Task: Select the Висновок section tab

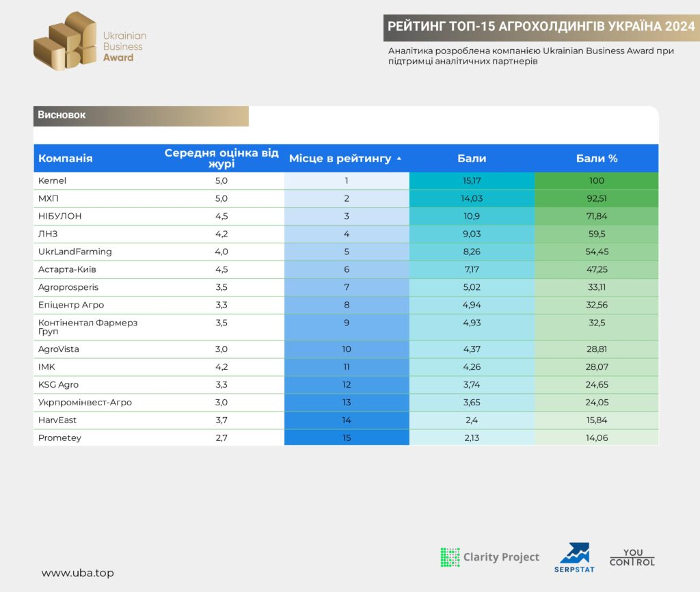Action: click(x=141, y=116)
